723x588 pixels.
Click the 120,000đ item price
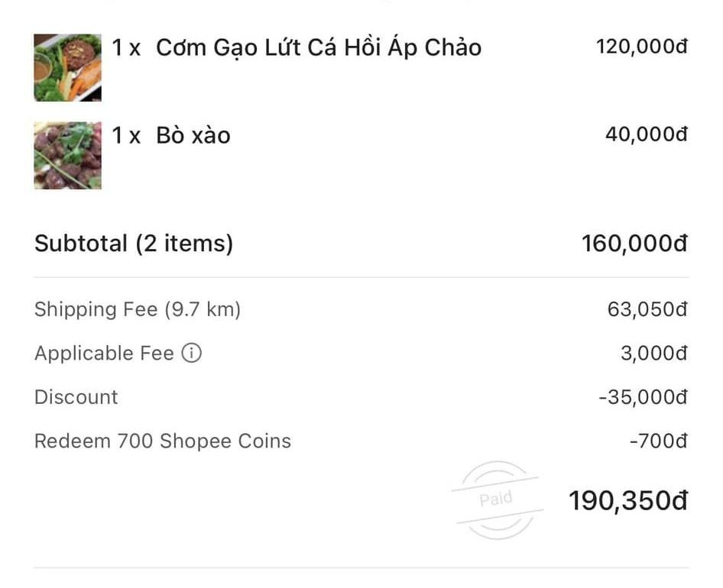coord(641,47)
